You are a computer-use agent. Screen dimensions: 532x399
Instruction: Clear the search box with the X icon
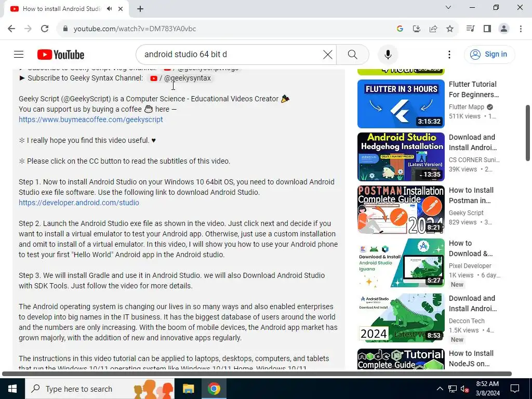point(327,54)
